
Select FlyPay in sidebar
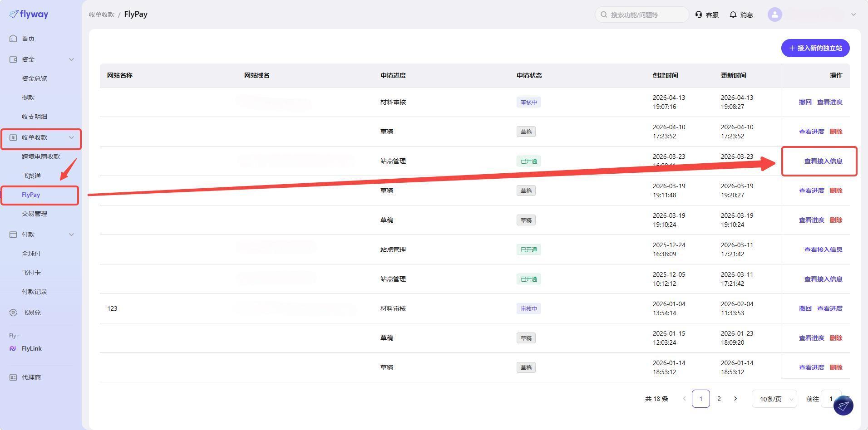31,195
